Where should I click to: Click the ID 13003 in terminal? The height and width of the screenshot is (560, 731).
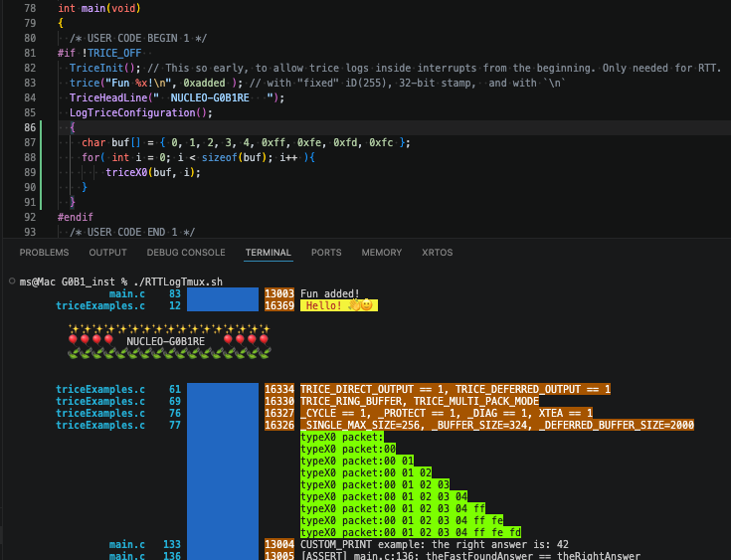click(279, 293)
